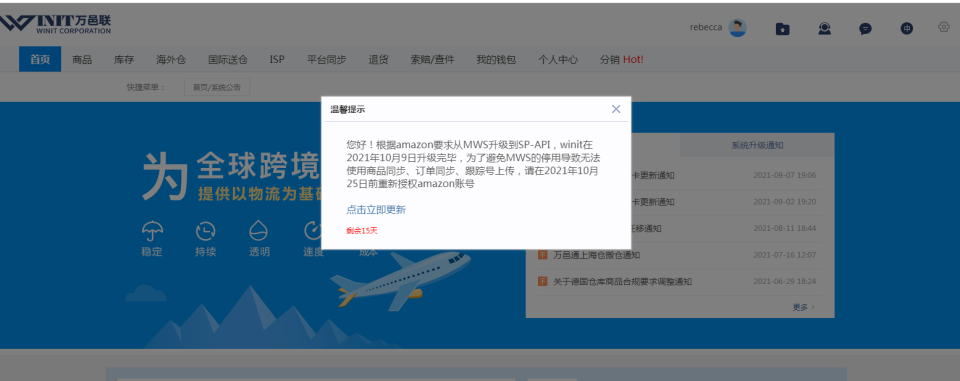Click date 2021-08-11 18:44
Viewport: 960px width, 381px height.
point(784,228)
